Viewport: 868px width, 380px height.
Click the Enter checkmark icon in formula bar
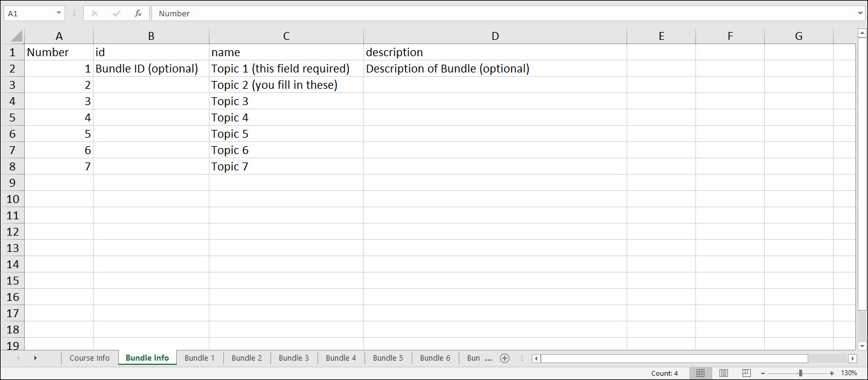click(x=116, y=13)
